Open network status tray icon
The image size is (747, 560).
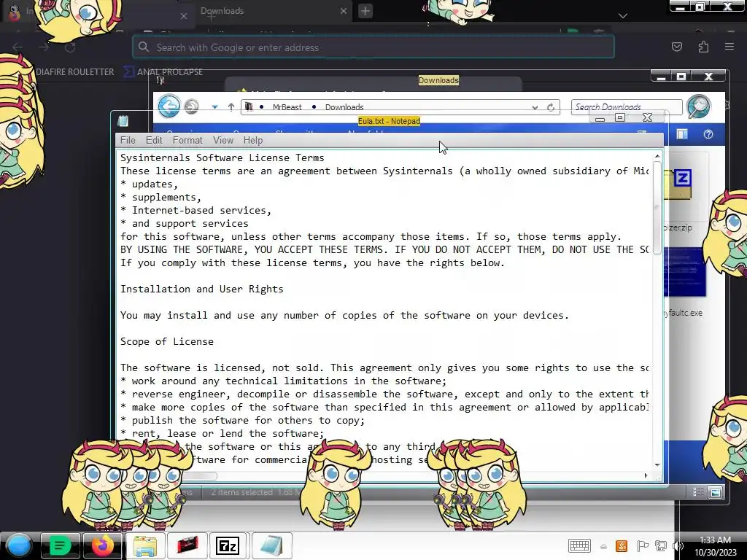[661, 545]
